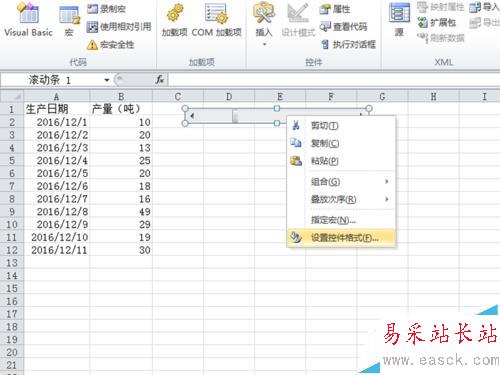500x375 pixels.
Task: Click cell B5 with value 25
Action: [x=121, y=161]
